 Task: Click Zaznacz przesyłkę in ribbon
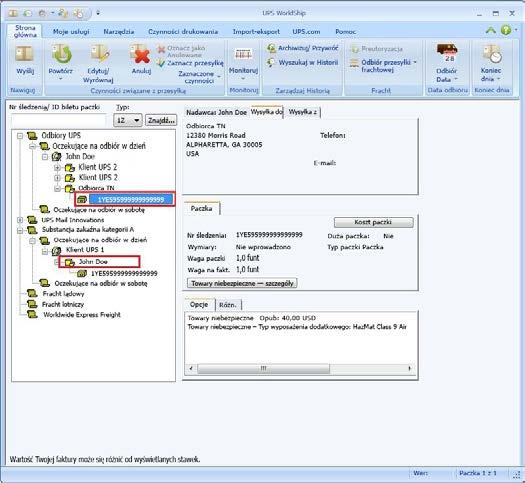[191, 63]
